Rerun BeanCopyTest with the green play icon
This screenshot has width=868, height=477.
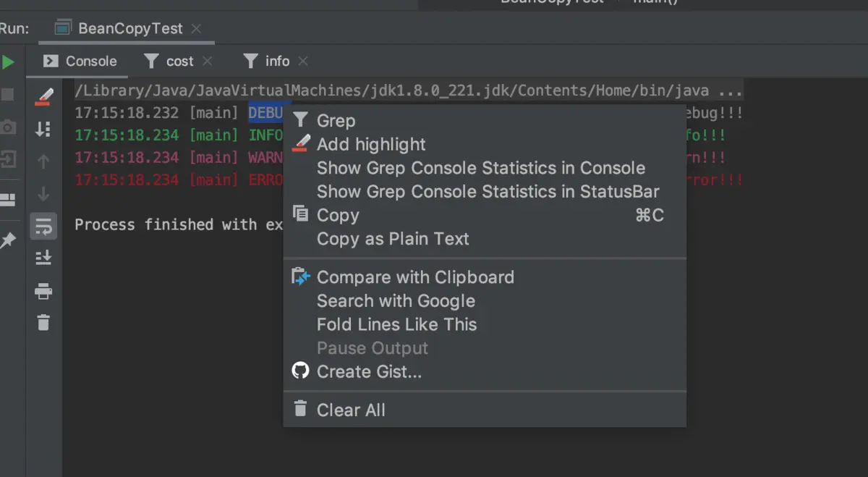(8, 63)
